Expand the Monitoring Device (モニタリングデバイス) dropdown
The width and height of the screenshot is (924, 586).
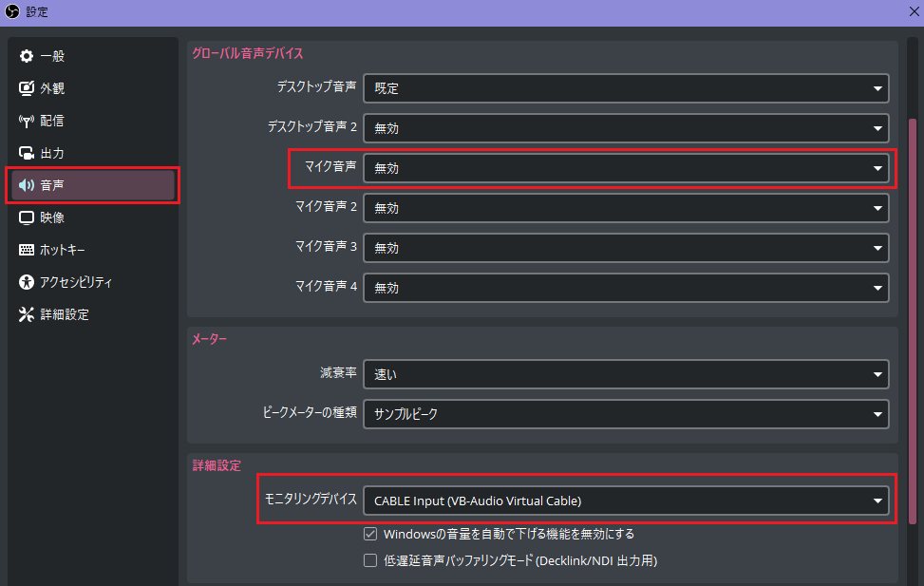(x=625, y=500)
